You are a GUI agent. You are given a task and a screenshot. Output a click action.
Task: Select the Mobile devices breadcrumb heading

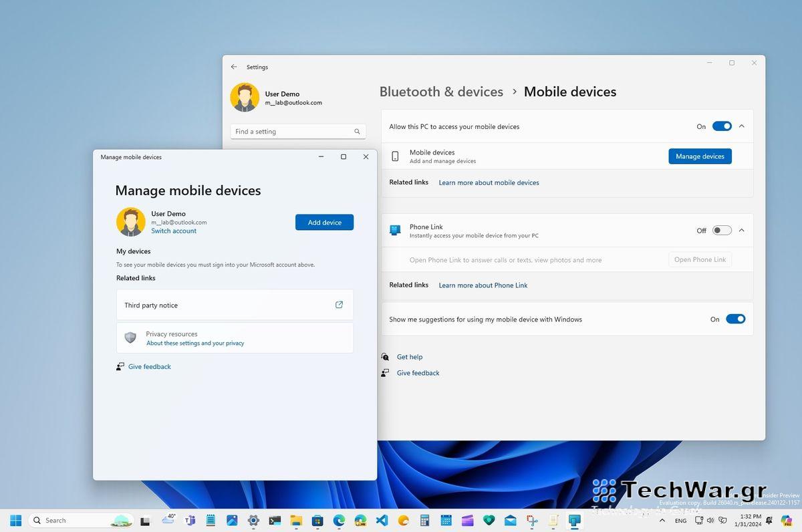point(570,92)
